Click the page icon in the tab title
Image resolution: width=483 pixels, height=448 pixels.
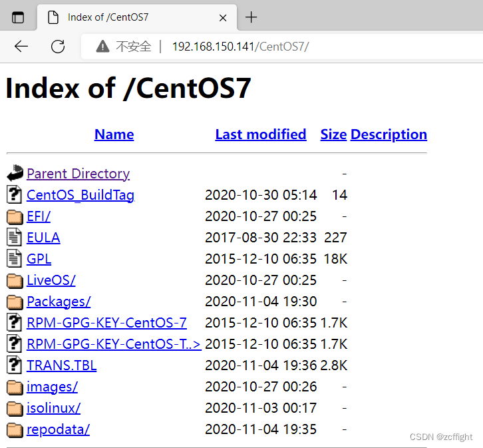click(x=53, y=17)
